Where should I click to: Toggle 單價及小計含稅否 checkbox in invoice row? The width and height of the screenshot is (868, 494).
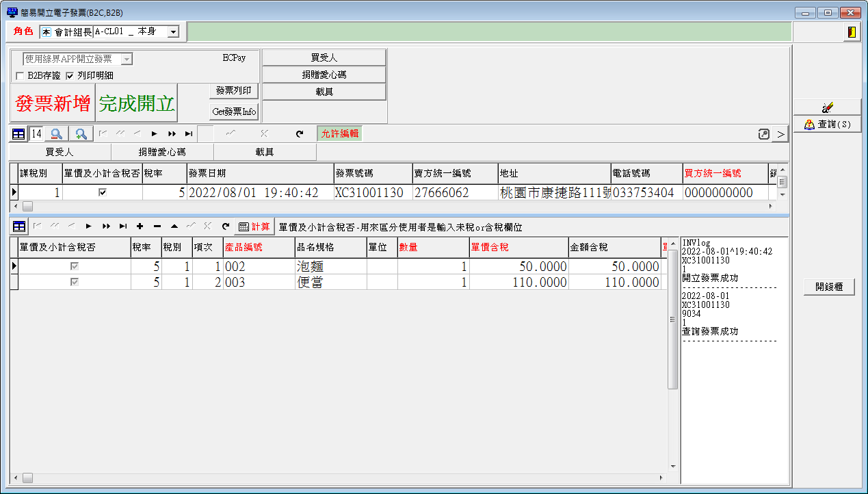[x=103, y=193]
